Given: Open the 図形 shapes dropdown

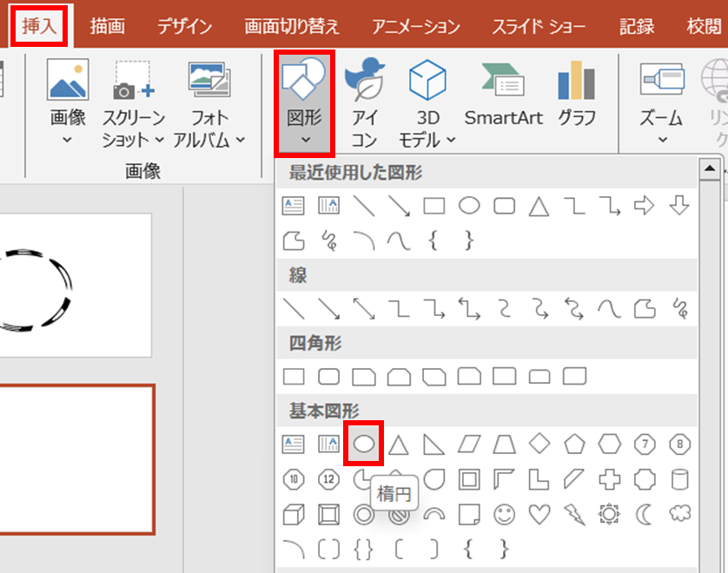Looking at the screenshot, I should pos(304,104).
